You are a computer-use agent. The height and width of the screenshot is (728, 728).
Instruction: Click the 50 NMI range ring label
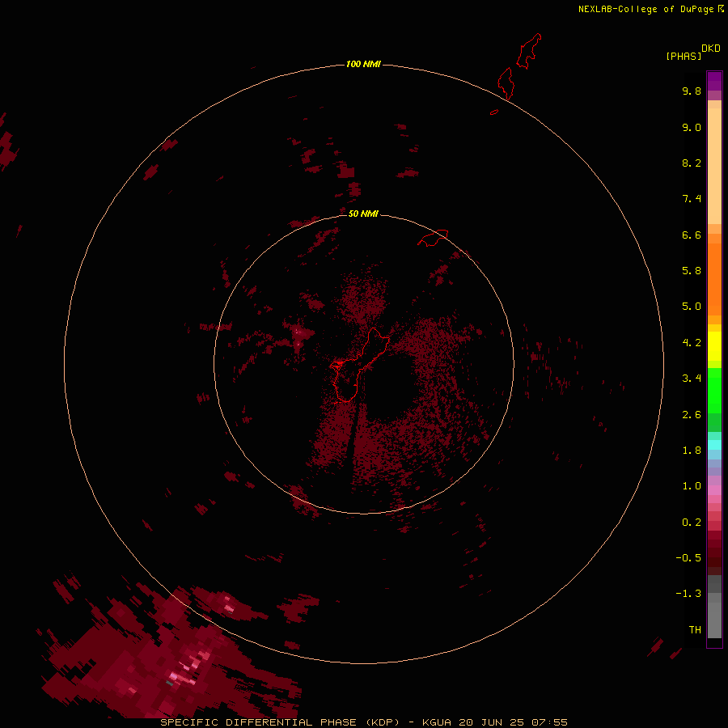tap(363, 214)
